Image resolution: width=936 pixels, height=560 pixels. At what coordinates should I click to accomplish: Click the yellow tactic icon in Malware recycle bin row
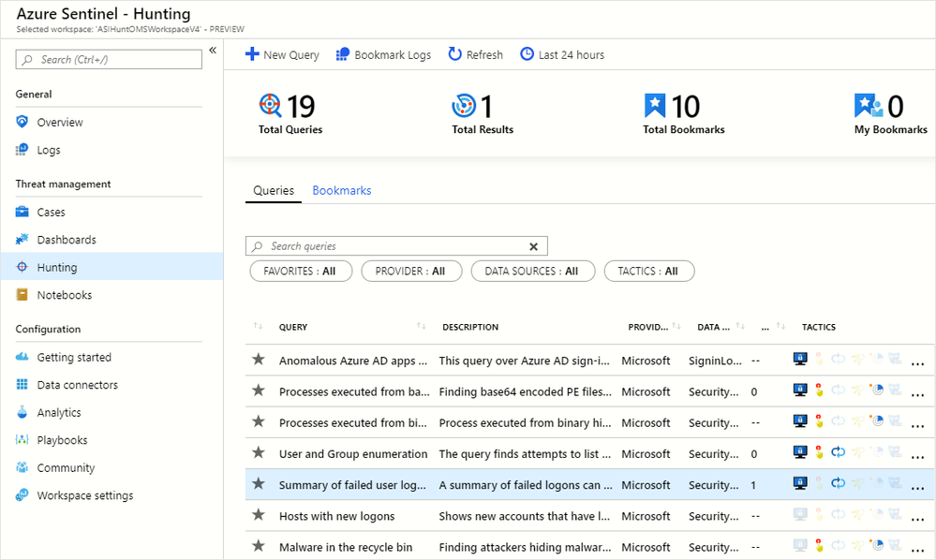click(x=819, y=545)
